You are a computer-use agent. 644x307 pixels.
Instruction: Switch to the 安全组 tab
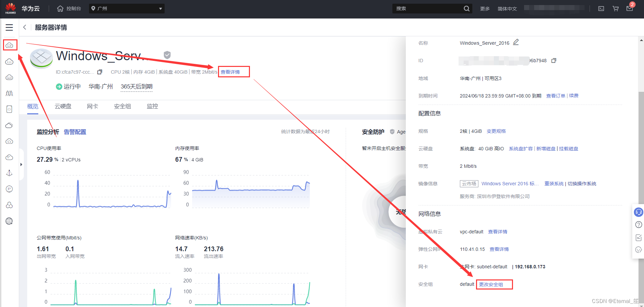pos(122,106)
